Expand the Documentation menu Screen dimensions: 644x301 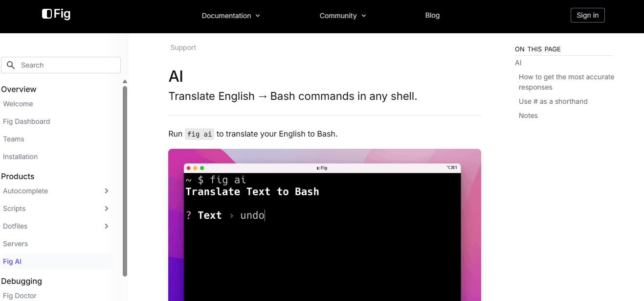tap(231, 16)
